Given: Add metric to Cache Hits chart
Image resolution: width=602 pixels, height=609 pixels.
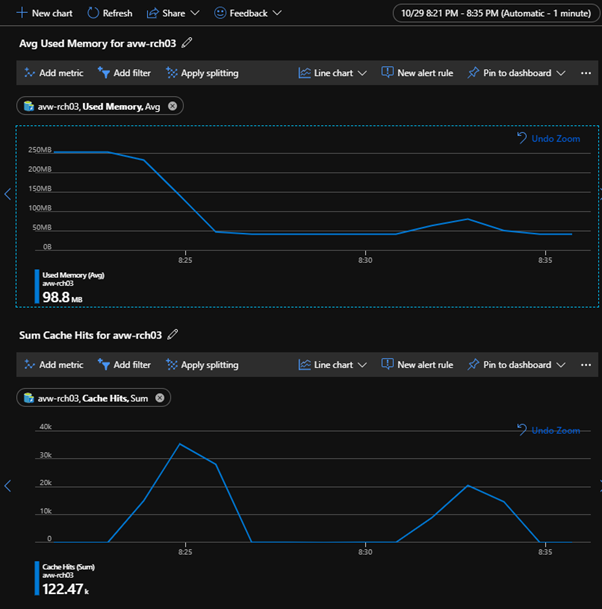Looking at the screenshot, I should pos(53,365).
